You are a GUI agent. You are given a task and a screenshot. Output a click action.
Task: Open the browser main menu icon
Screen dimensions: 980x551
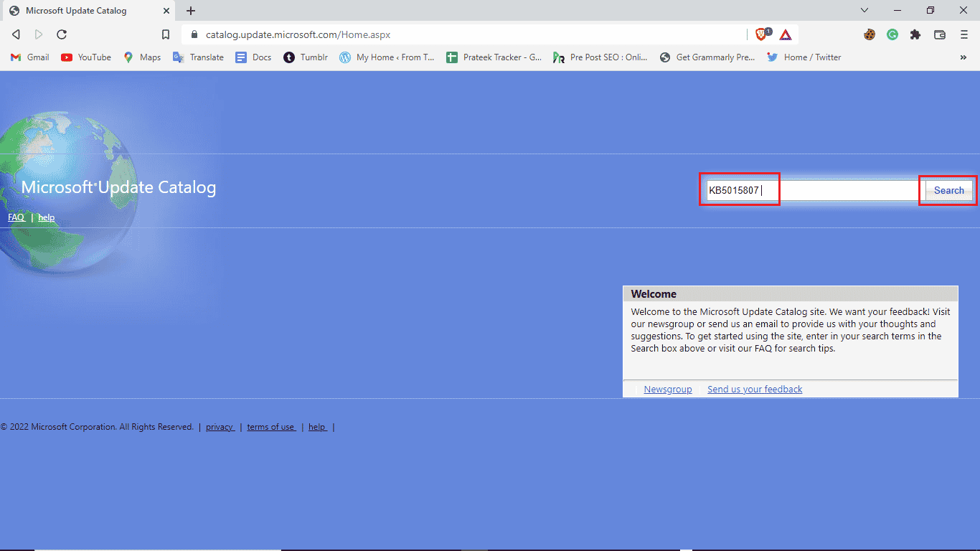click(964, 34)
